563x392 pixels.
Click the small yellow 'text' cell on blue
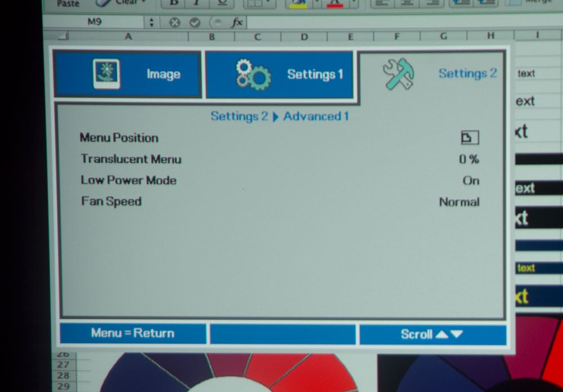(526, 268)
